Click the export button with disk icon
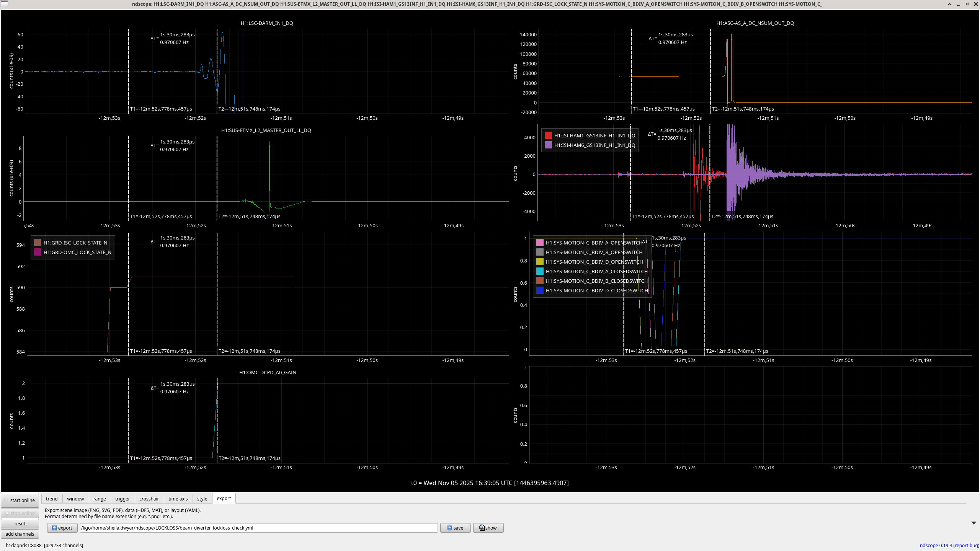Screen dimensions: 980x551 coord(62,528)
